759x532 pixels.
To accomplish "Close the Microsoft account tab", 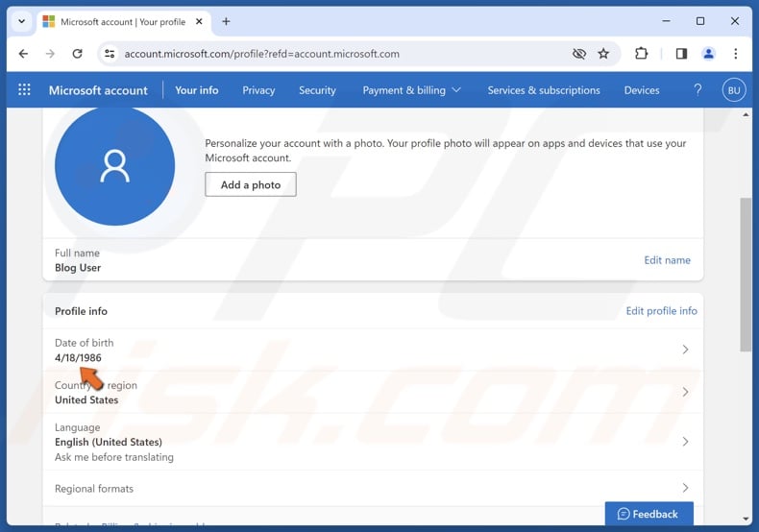I will pyautogui.click(x=199, y=21).
